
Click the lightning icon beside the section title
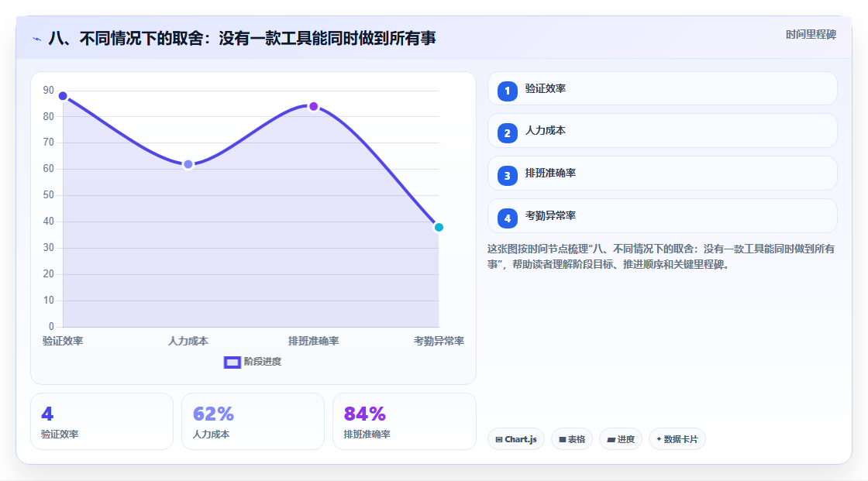pyautogui.click(x=36, y=39)
